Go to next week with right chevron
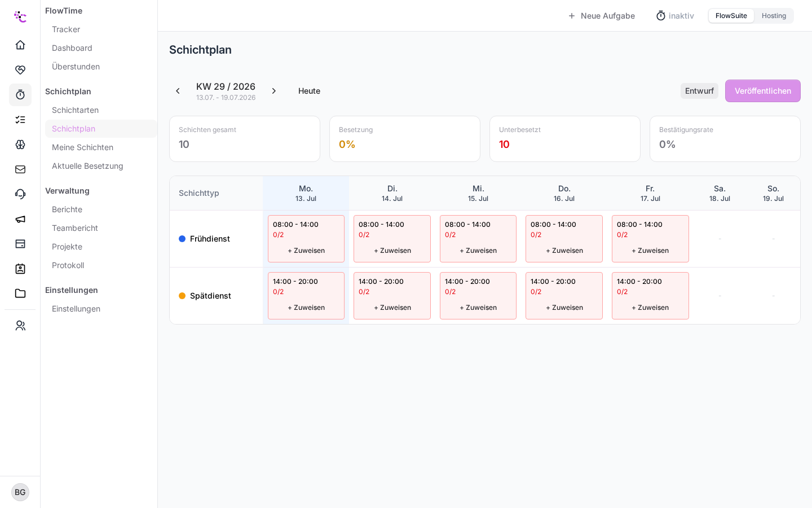 274,91
